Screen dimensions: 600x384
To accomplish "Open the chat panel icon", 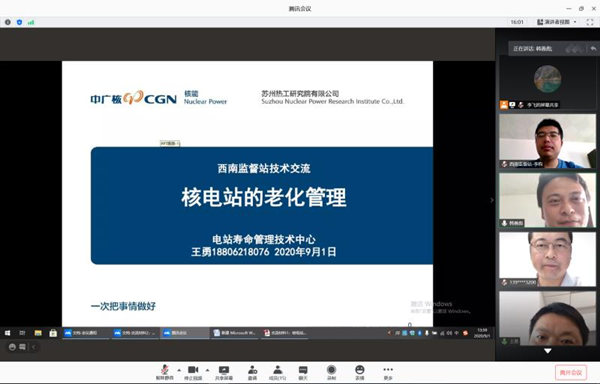I will (303, 372).
